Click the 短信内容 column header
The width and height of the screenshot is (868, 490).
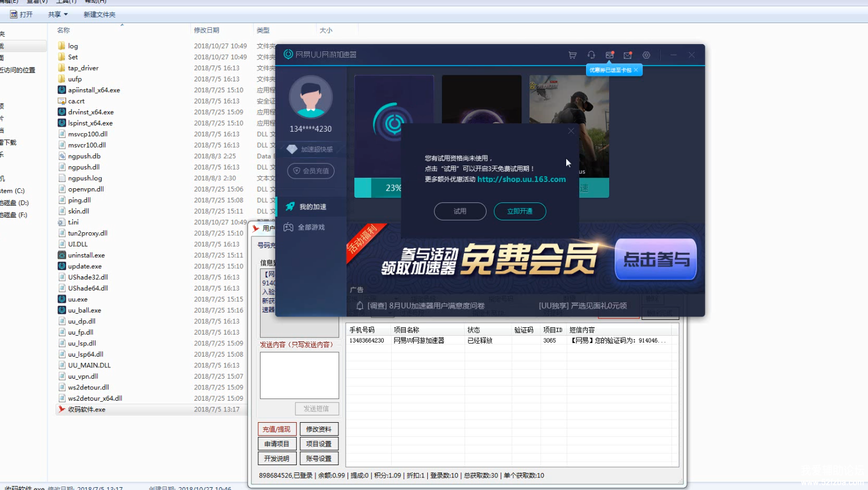point(619,330)
